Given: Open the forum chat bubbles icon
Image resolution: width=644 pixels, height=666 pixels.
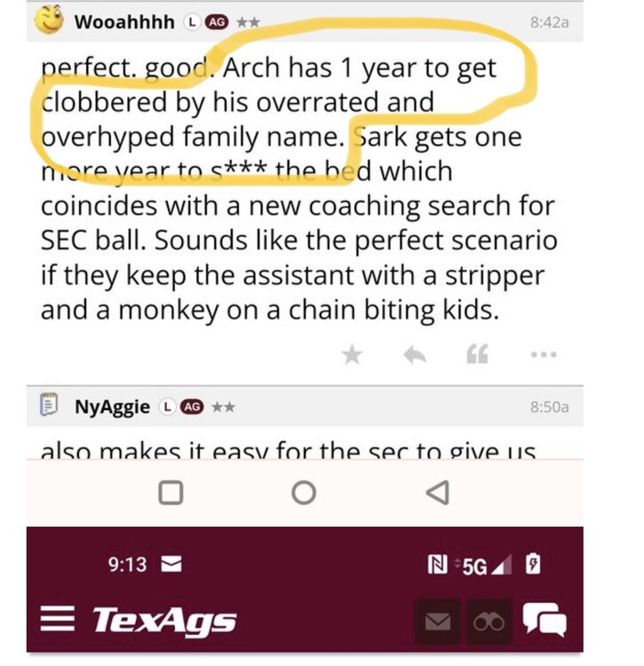Looking at the screenshot, I should pyautogui.click(x=545, y=620).
